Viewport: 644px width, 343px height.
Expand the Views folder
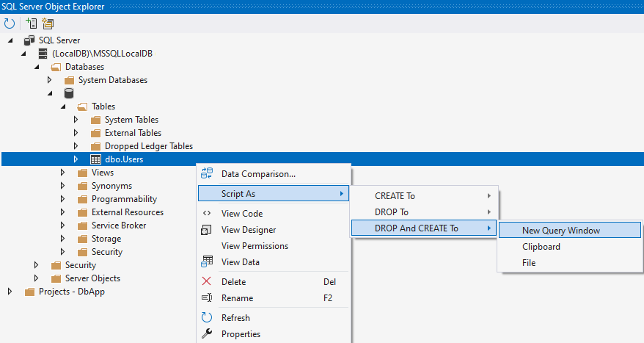62,173
